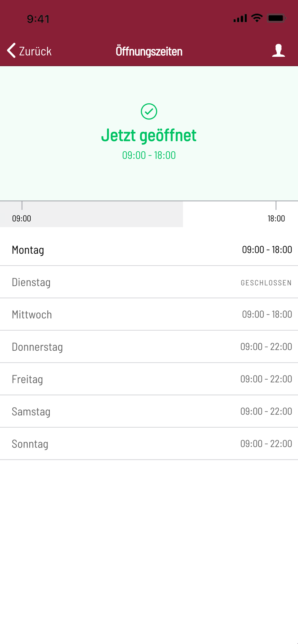Tap the gray elapsed time progress bar
Screen dimensions: 298x644
[x=91, y=214]
